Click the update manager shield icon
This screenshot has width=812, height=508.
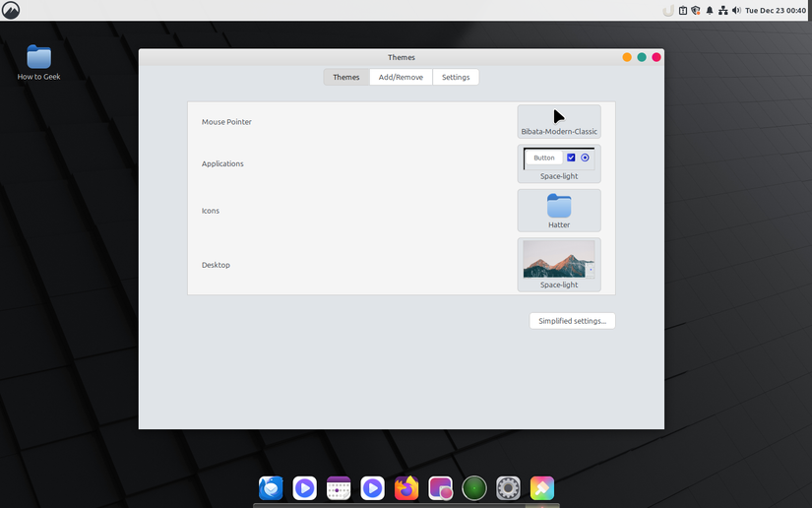coord(696,11)
